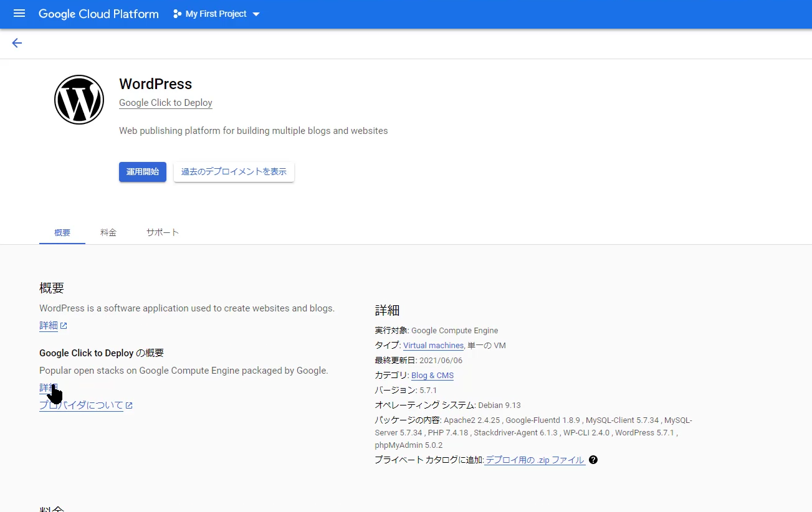Click external-link icon beside プロバイダについて
The width and height of the screenshot is (812, 512).
point(129,405)
